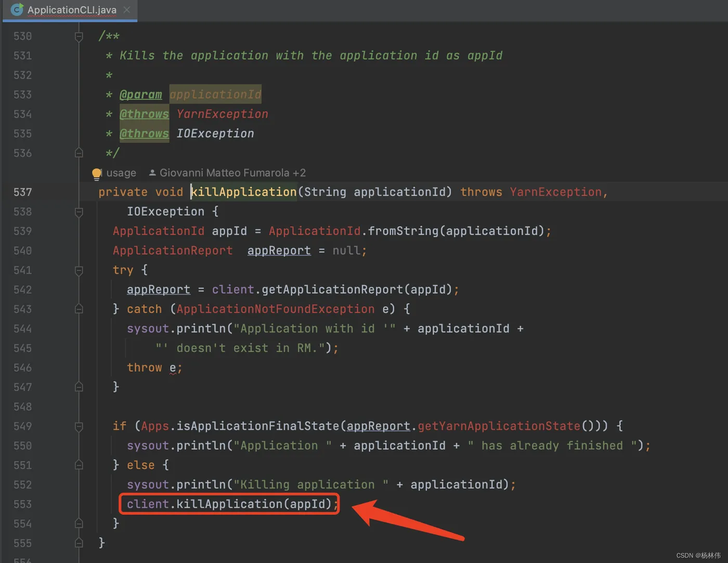
Task: Collapse the Javadoc comment fold at line 530
Action: pos(79,36)
